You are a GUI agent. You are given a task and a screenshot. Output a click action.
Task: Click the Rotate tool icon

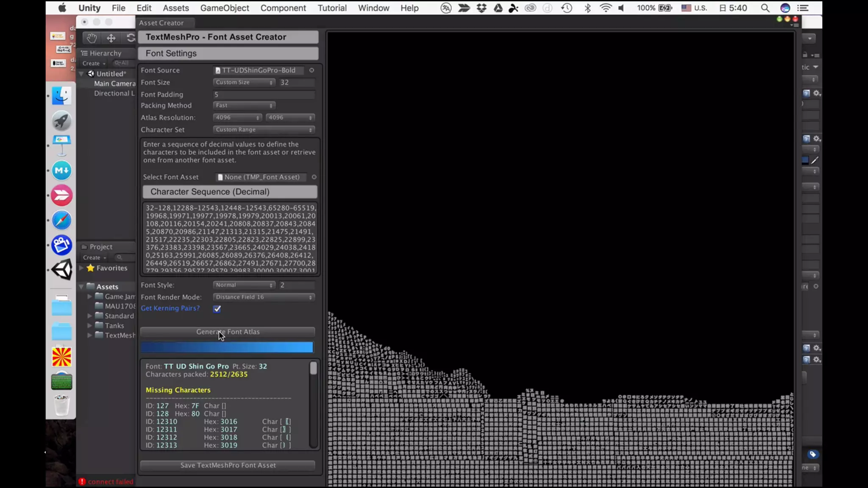(131, 38)
